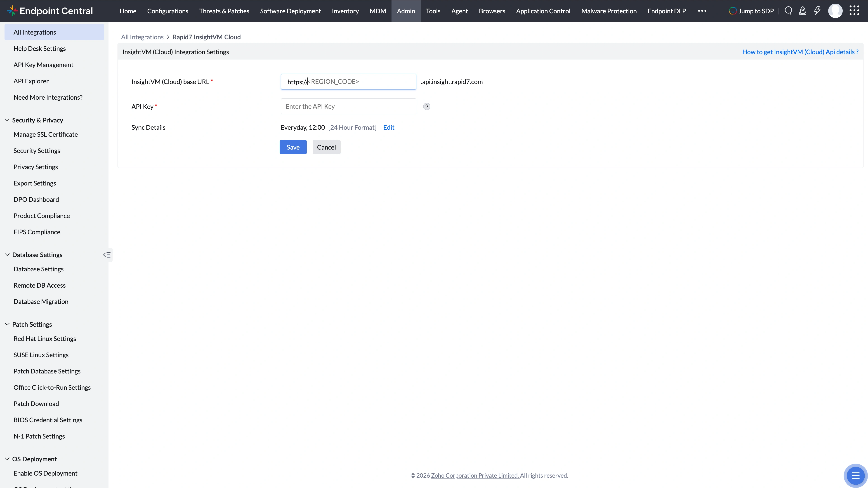This screenshot has width=868, height=488.
Task: Collapse the OS Deployment section
Action: [7, 459]
